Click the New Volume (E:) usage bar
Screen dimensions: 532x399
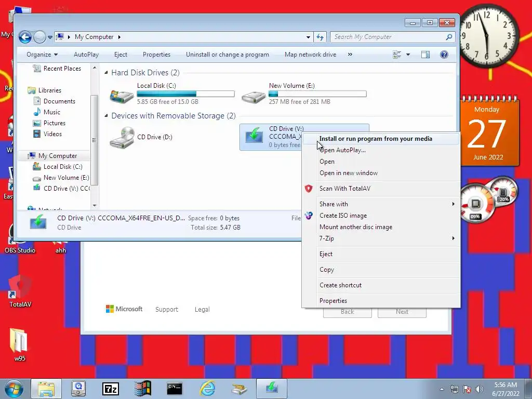[317, 94]
